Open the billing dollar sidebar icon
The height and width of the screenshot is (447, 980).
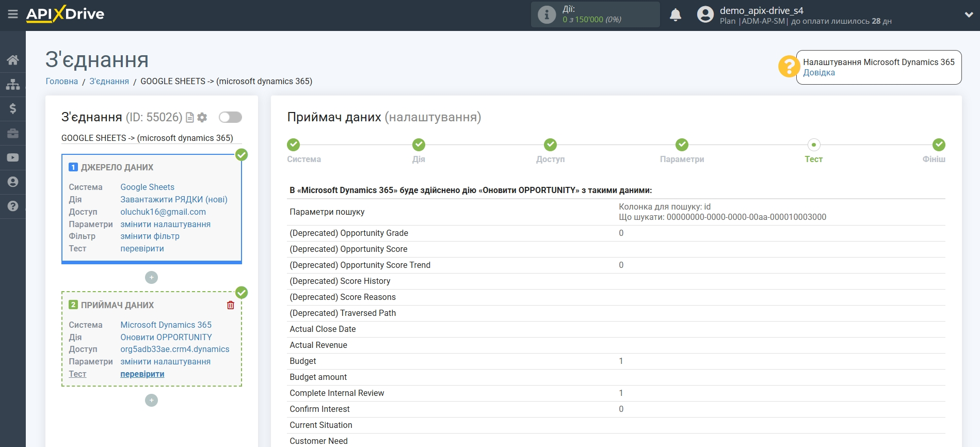(13, 108)
